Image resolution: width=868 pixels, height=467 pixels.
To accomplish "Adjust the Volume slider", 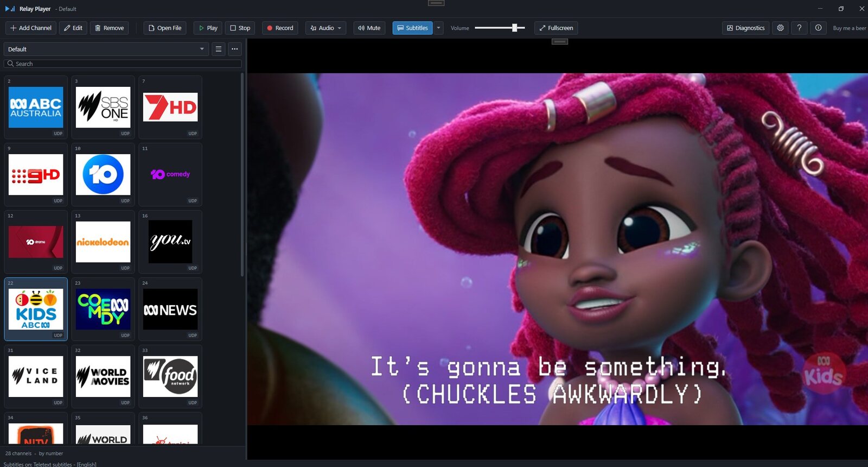I will tap(500, 28).
